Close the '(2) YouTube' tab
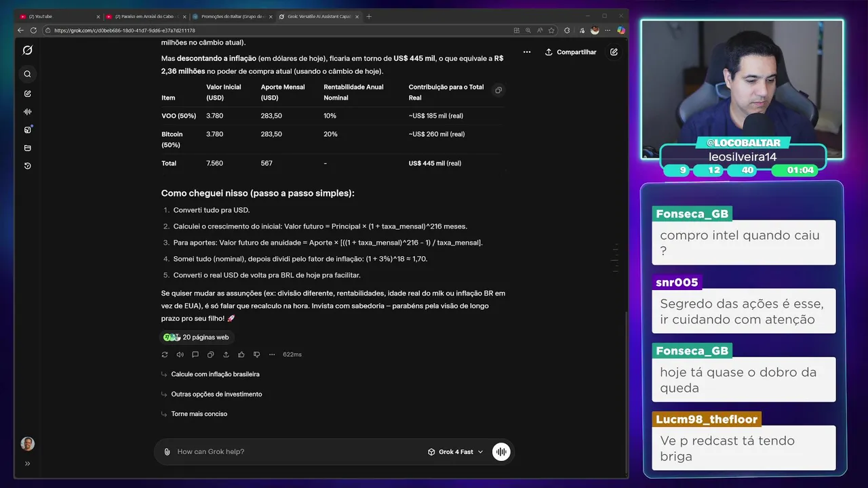 tap(98, 16)
